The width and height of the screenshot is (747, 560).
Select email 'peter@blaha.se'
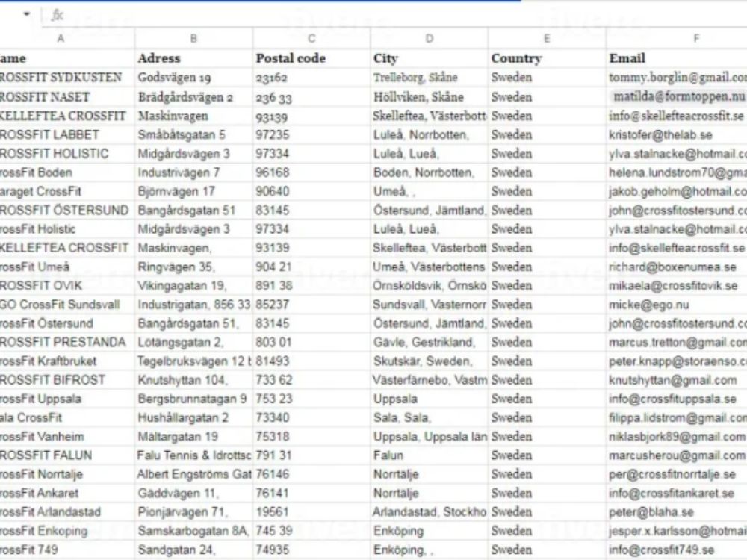[677, 512]
